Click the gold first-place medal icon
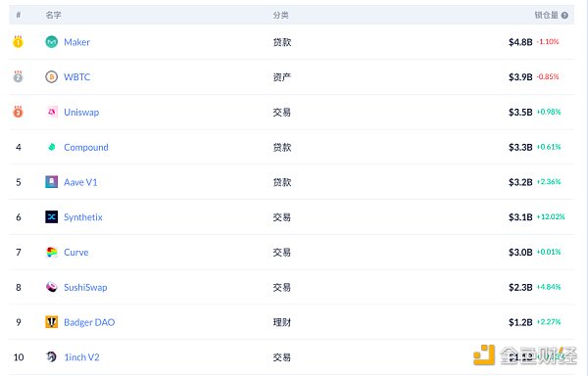 pyautogui.click(x=18, y=41)
